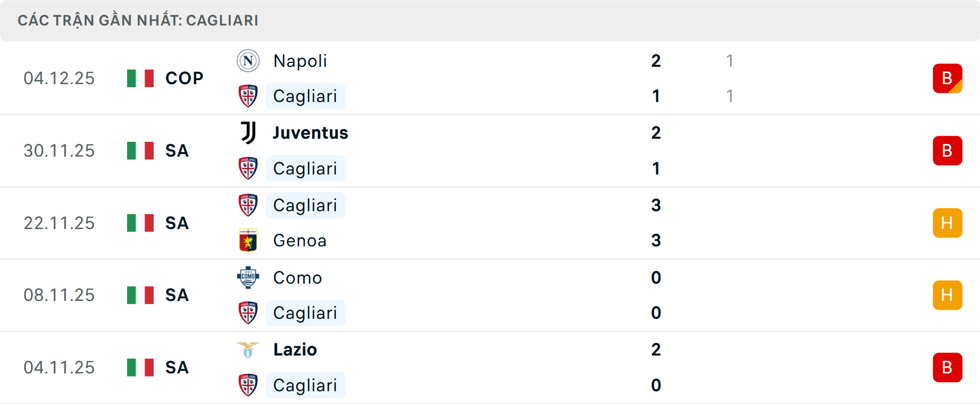Click the Lazio eagle logo
The height and width of the screenshot is (404, 980).
248,350
